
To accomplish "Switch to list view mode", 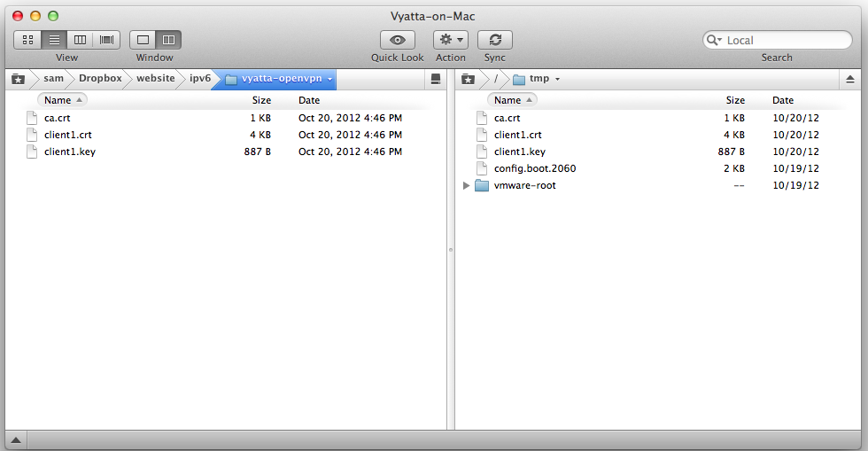I will 54,40.
